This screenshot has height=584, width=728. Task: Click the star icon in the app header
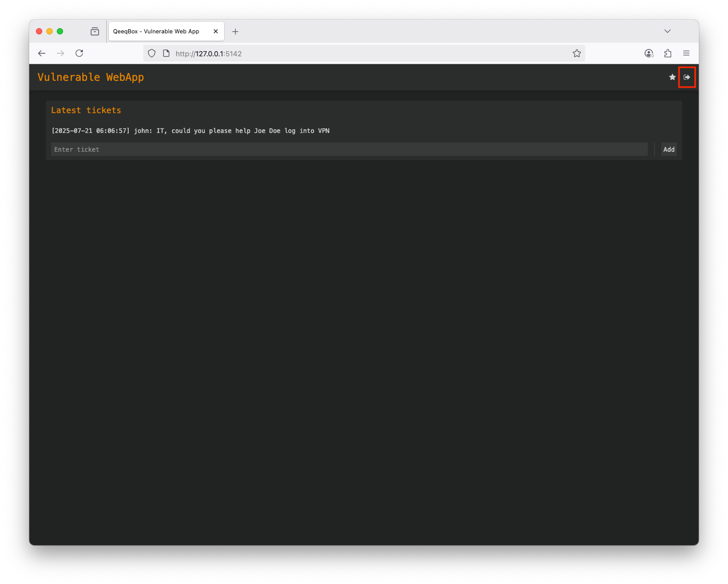672,77
